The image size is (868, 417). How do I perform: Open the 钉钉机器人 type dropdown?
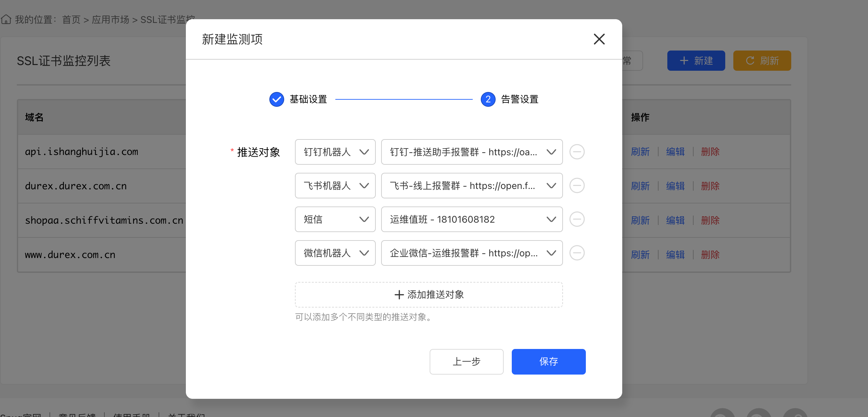click(335, 152)
